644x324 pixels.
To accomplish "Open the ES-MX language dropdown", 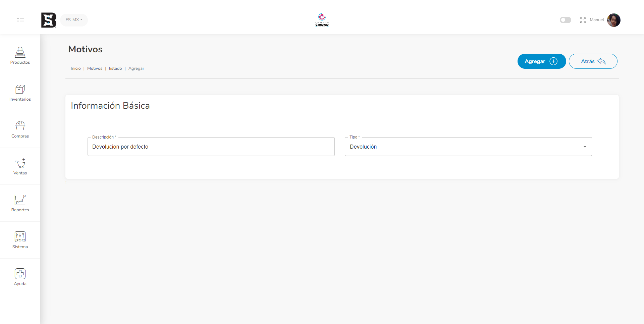I will click(74, 20).
